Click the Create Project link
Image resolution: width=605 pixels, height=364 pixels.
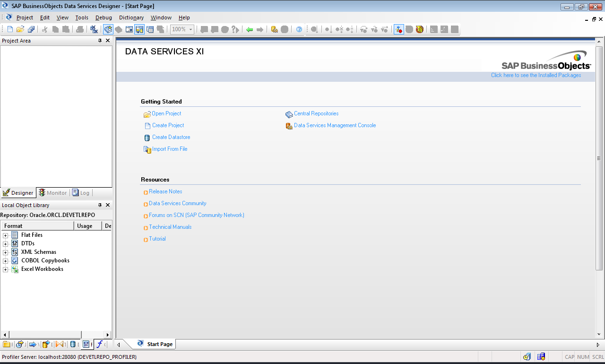coord(168,125)
